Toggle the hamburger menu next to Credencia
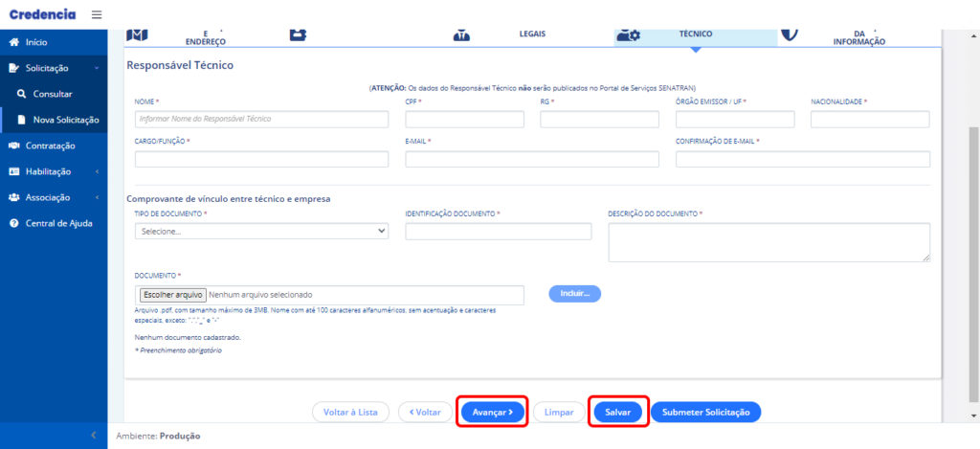The height and width of the screenshot is (449, 980). tap(97, 14)
